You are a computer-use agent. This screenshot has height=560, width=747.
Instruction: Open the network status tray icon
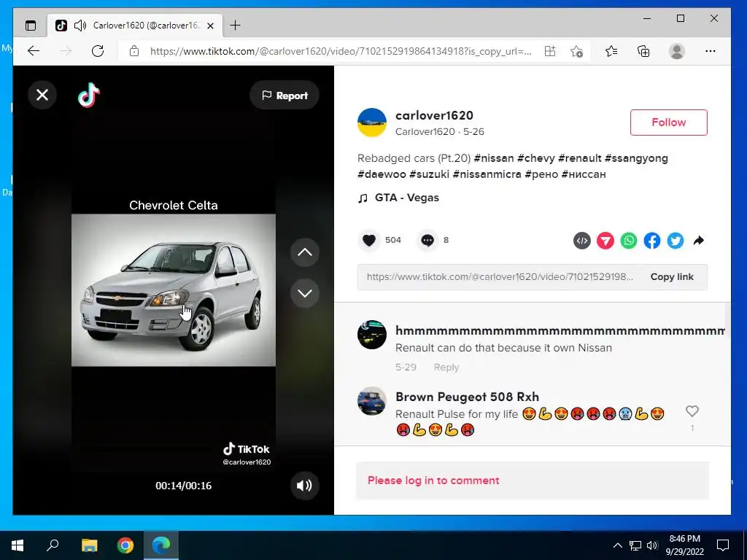[x=635, y=545]
